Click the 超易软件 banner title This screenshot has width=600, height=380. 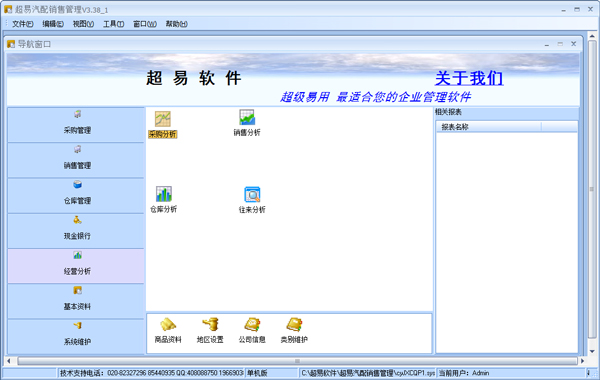[194, 78]
